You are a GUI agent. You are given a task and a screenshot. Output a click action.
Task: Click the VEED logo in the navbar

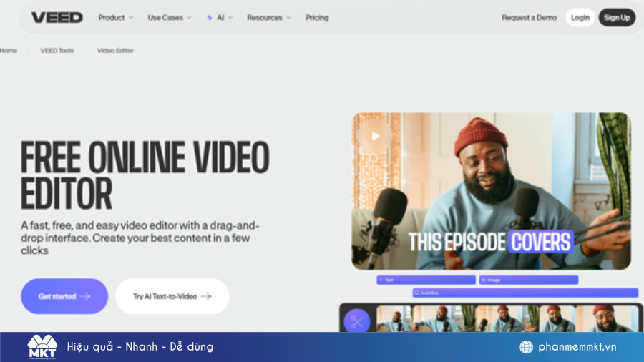pos(57,17)
